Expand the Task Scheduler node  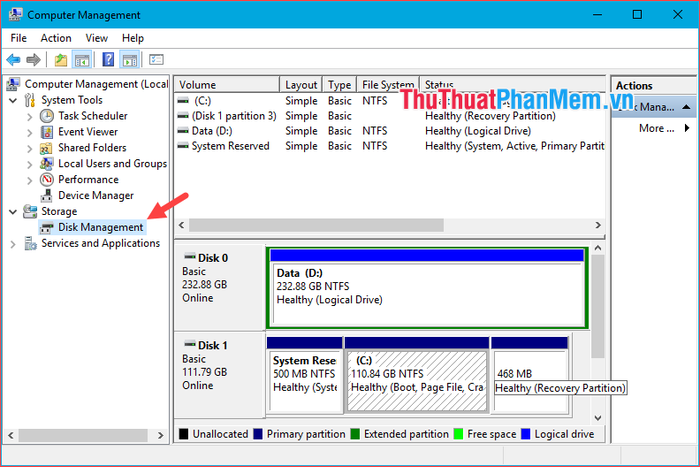click(x=29, y=117)
